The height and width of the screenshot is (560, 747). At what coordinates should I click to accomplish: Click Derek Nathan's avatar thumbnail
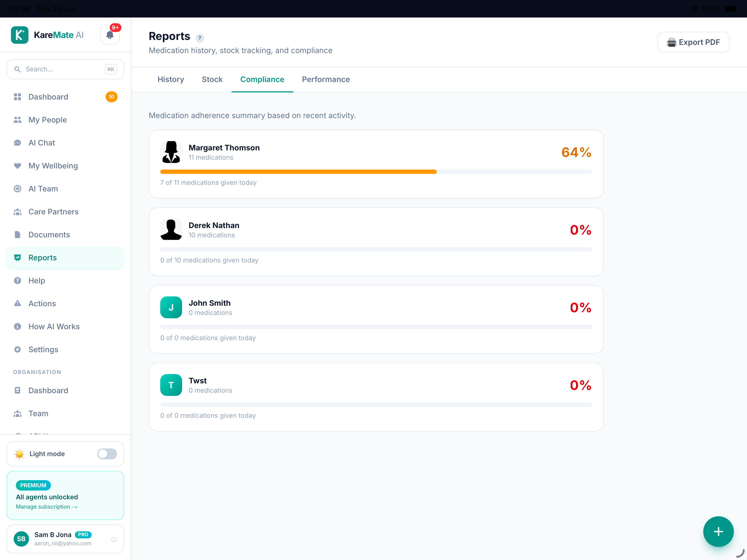[171, 230]
